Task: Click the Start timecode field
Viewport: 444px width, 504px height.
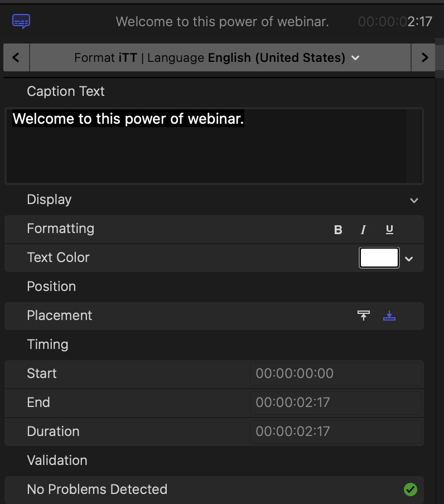Action: coord(335,374)
